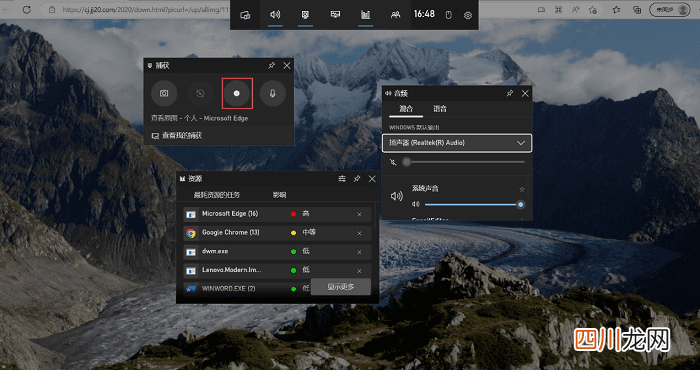Viewport: 700px width, 370px height.
Task: End the Microsoft Edge task with X
Action: coord(359,215)
